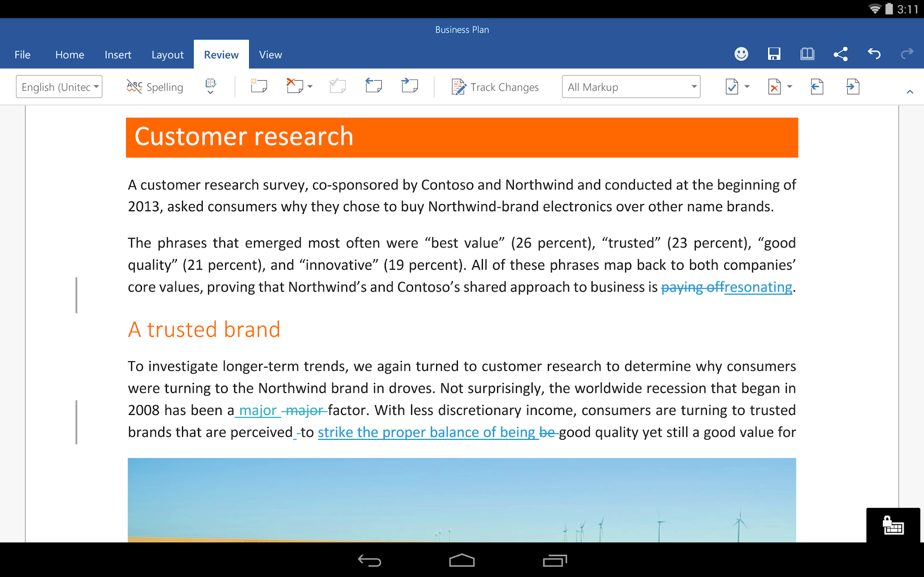Collapse the ribbon with the chevron
The width and height of the screenshot is (924, 577).
(x=910, y=92)
